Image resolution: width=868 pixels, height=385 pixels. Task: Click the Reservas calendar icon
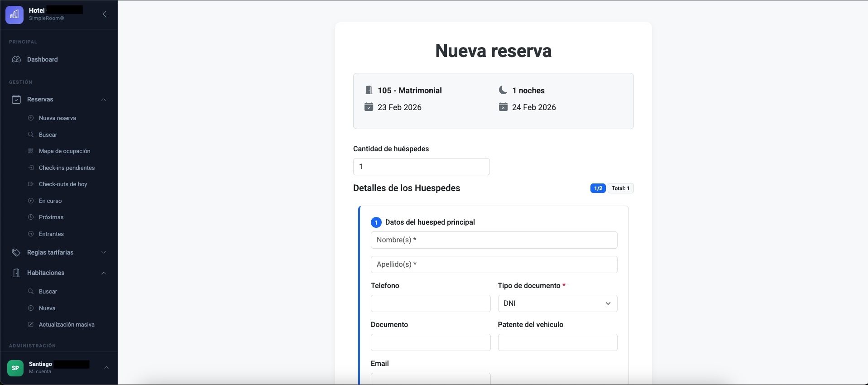tap(16, 99)
